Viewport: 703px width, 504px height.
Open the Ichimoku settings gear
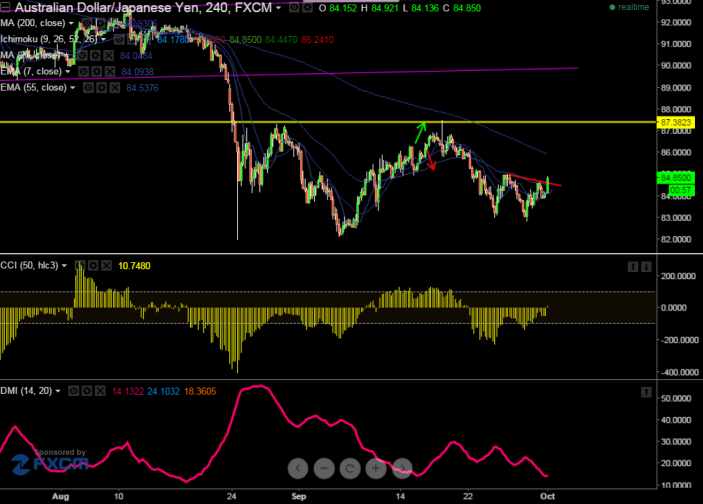click(132, 39)
